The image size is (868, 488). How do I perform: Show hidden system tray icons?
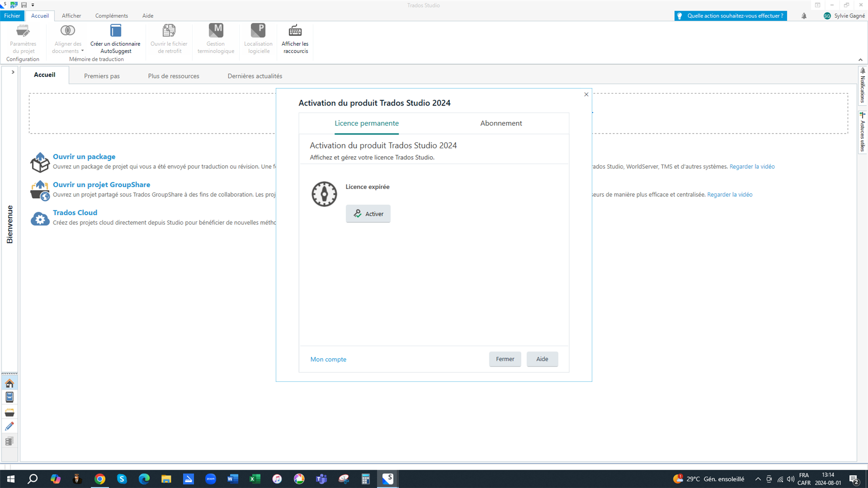(x=758, y=479)
